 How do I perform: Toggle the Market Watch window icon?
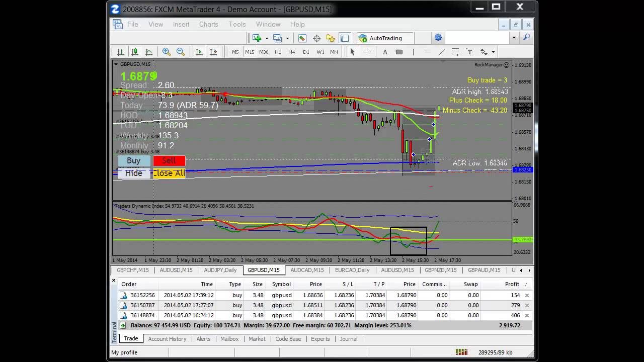click(x=302, y=38)
